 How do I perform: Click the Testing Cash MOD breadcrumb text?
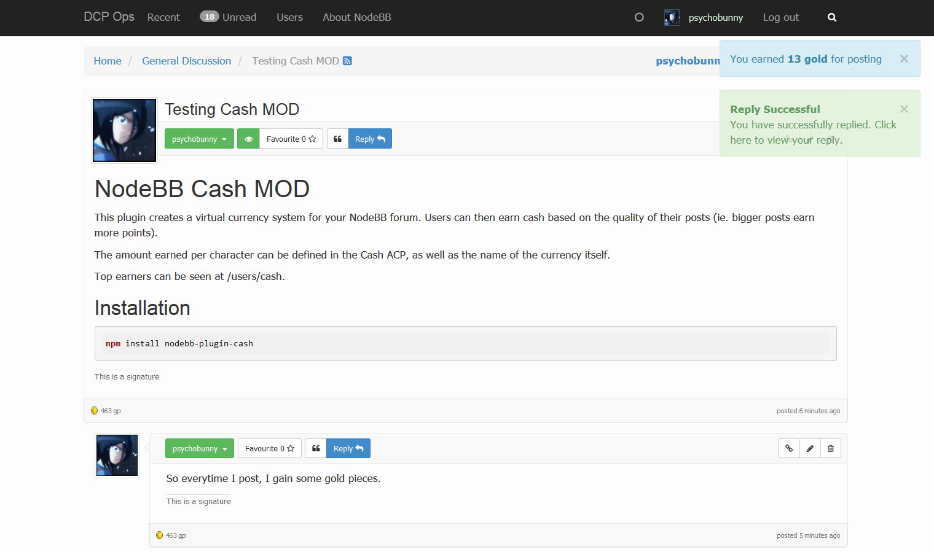pos(296,61)
